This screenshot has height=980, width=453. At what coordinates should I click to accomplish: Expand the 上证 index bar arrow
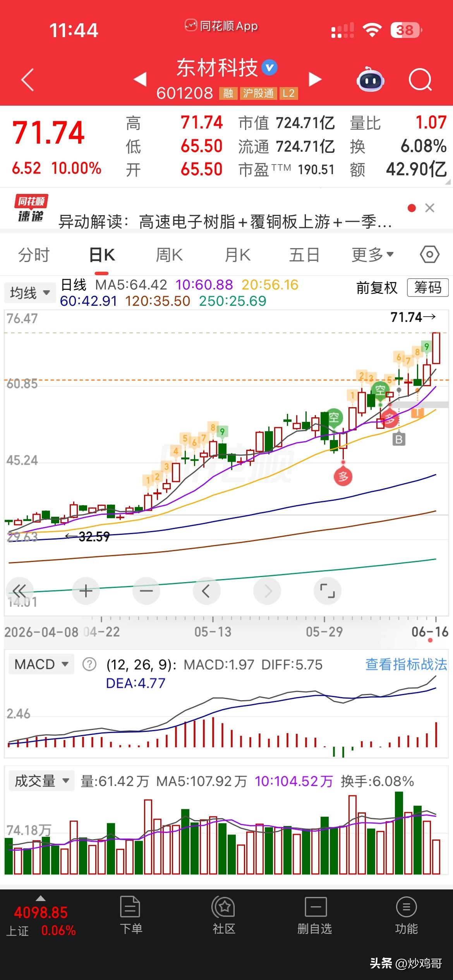pyautogui.click(x=41, y=898)
